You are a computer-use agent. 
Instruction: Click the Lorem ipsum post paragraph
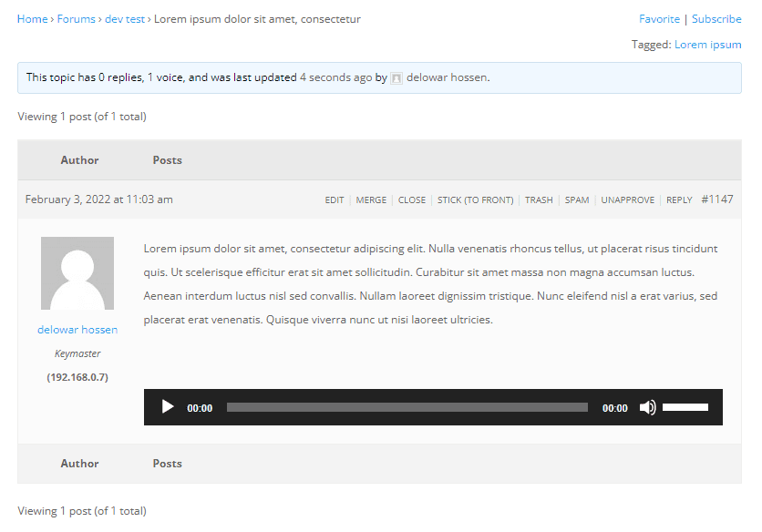[430, 284]
